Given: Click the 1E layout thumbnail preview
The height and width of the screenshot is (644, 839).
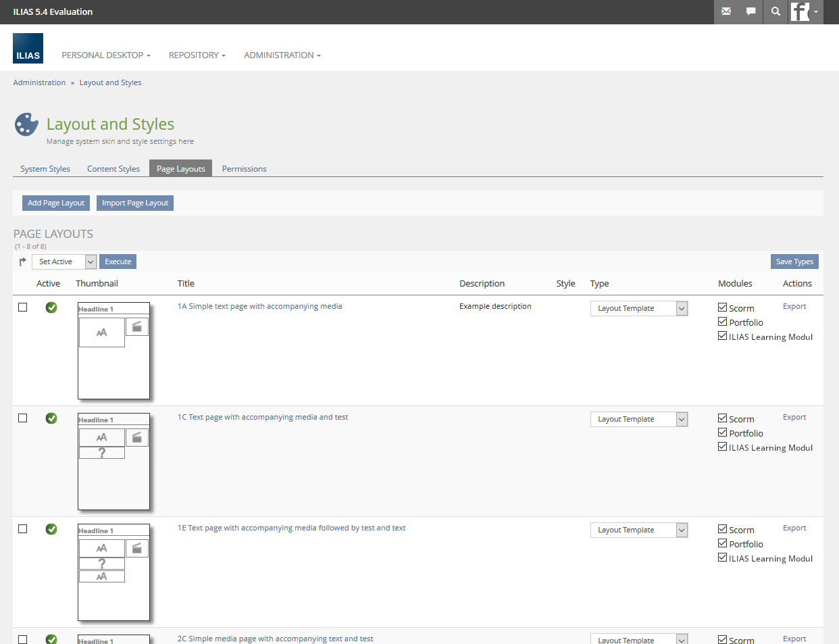Looking at the screenshot, I should point(113,572).
